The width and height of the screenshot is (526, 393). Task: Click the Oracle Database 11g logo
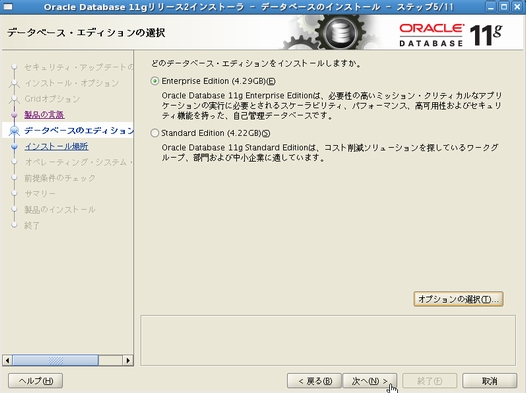[x=451, y=35]
